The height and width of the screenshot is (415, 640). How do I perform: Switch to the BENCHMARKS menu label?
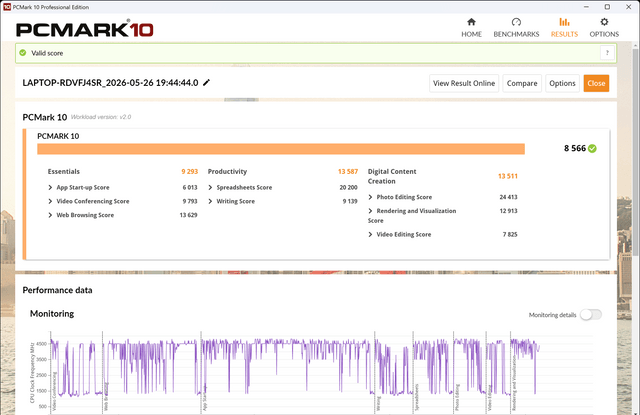coord(516,34)
